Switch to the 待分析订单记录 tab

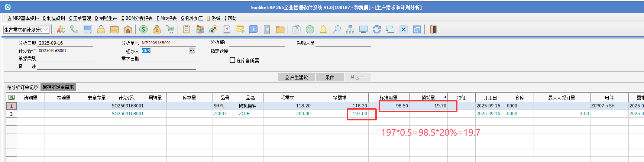point(22,87)
